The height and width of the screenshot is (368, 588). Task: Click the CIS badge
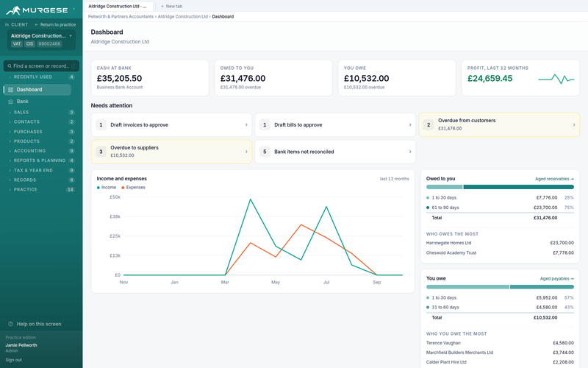[29, 44]
